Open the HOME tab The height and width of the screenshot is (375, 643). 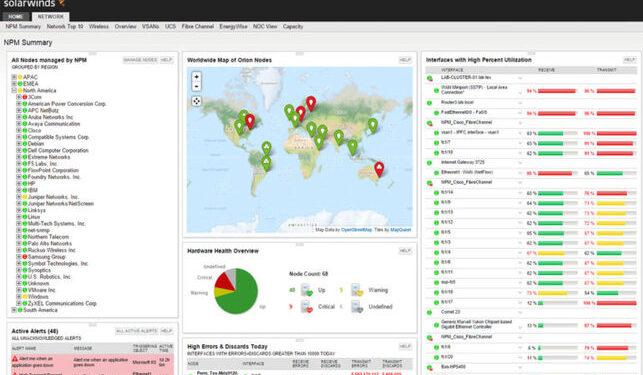pos(16,17)
